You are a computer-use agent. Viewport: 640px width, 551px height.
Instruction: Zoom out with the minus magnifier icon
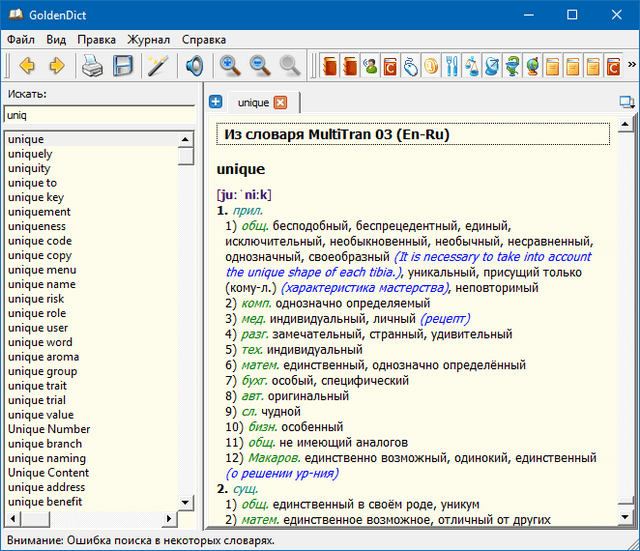pos(260,67)
